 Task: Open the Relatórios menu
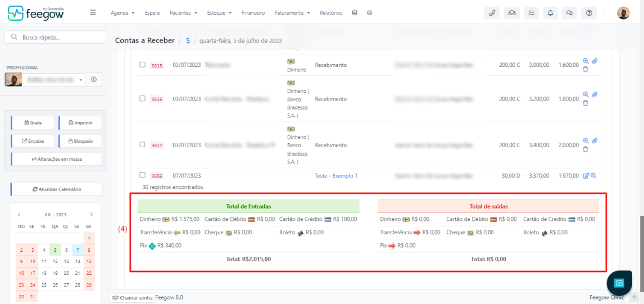(x=331, y=13)
